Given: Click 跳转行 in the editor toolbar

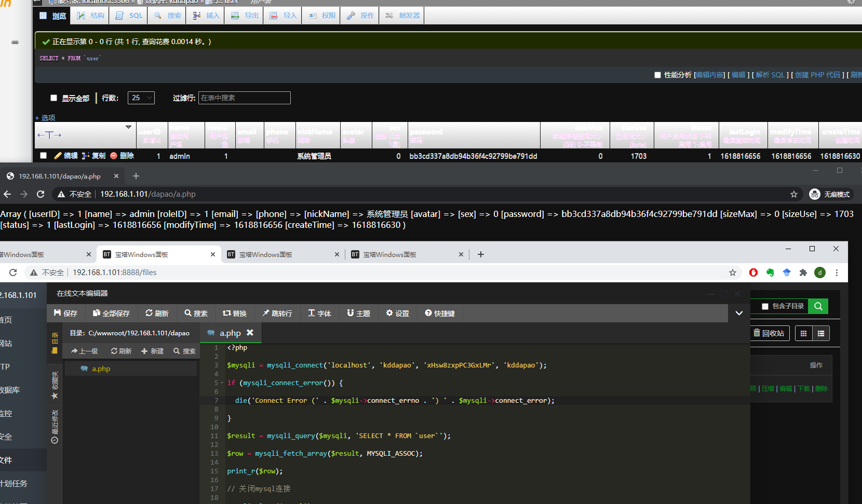Looking at the screenshot, I should (277, 313).
